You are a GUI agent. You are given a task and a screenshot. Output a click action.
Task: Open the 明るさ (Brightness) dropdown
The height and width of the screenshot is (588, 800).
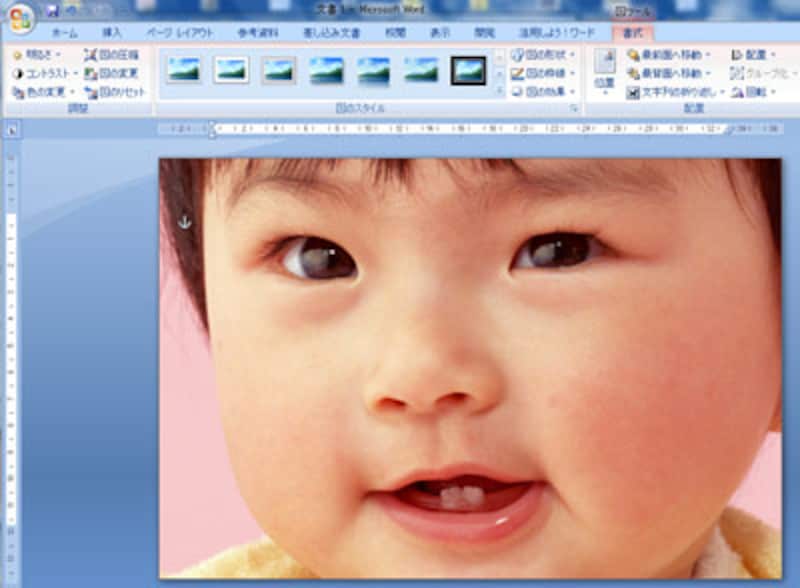pyautogui.click(x=37, y=54)
